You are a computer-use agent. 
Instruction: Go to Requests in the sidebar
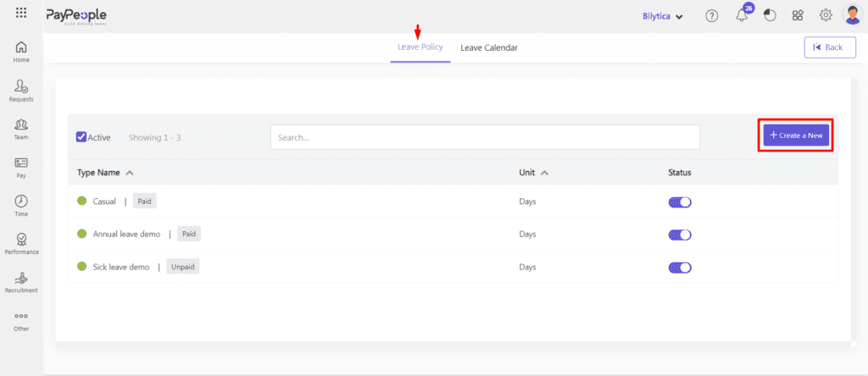click(x=21, y=86)
